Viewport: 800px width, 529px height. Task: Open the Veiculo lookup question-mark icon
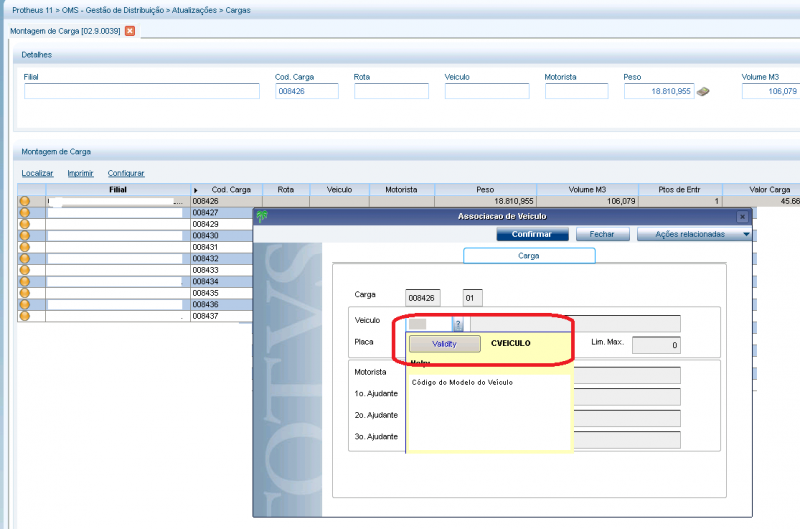pyautogui.click(x=458, y=324)
